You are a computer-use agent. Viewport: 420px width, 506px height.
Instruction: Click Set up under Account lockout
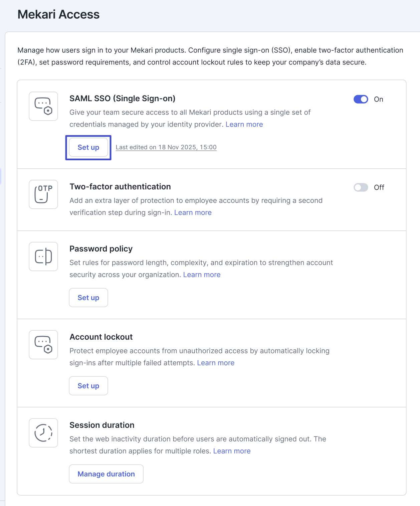pyautogui.click(x=88, y=386)
